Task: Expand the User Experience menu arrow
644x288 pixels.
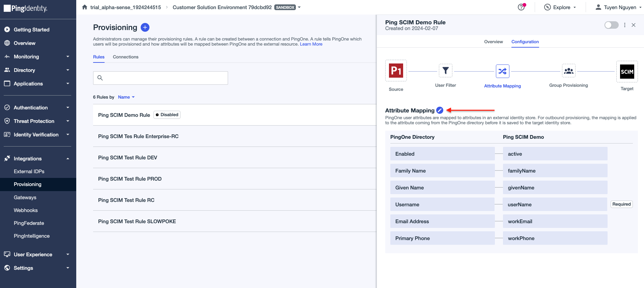Action: (x=68, y=255)
